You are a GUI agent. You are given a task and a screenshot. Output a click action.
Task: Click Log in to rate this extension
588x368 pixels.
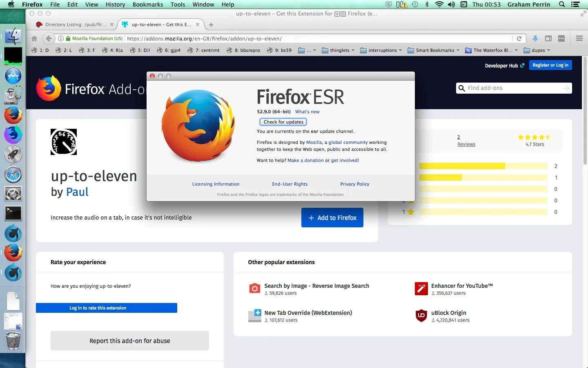click(x=107, y=308)
